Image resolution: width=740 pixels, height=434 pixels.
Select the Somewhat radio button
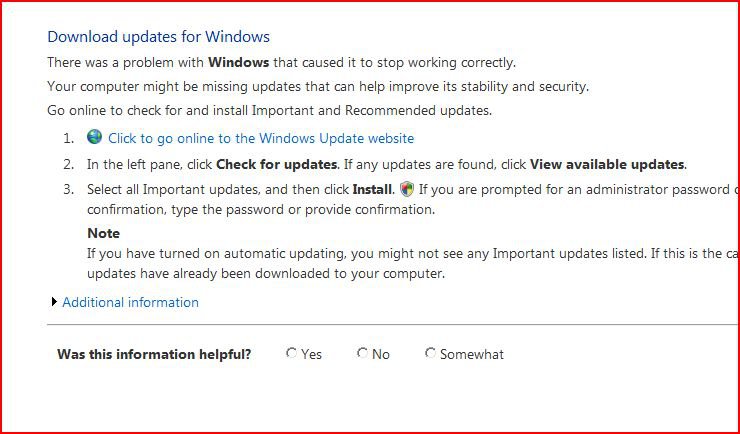pos(430,352)
